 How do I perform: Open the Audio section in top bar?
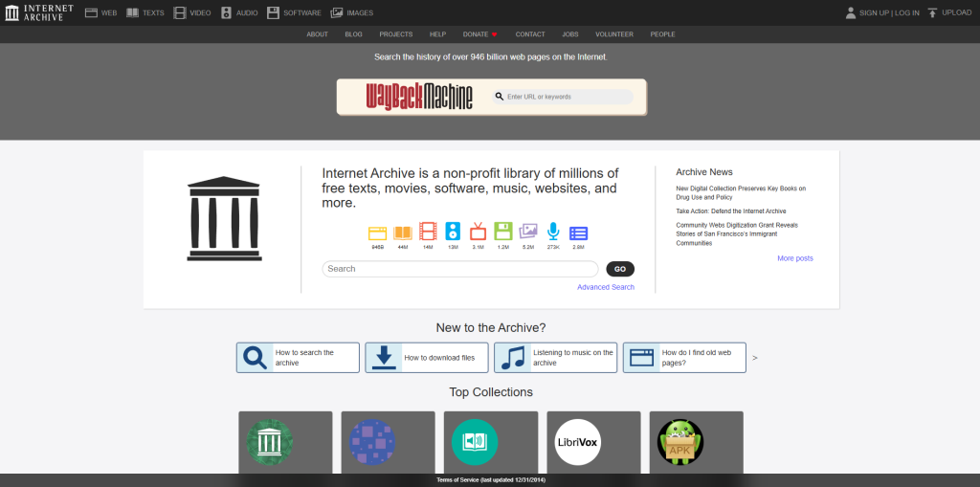click(238, 12)
